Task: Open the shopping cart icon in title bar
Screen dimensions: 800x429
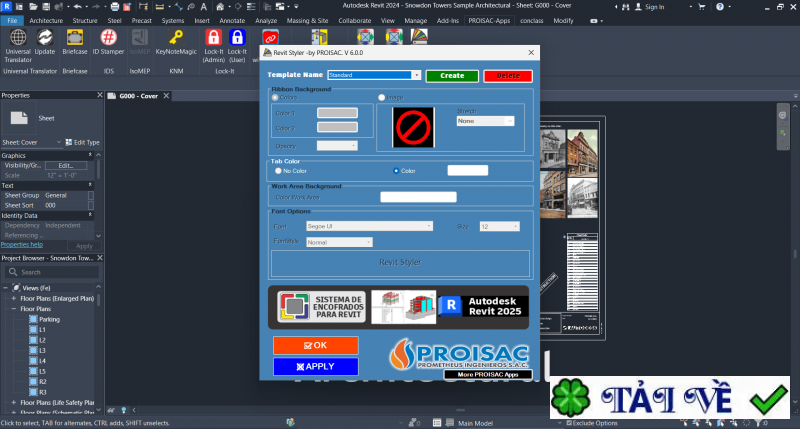Action: [x=702, y=7]
